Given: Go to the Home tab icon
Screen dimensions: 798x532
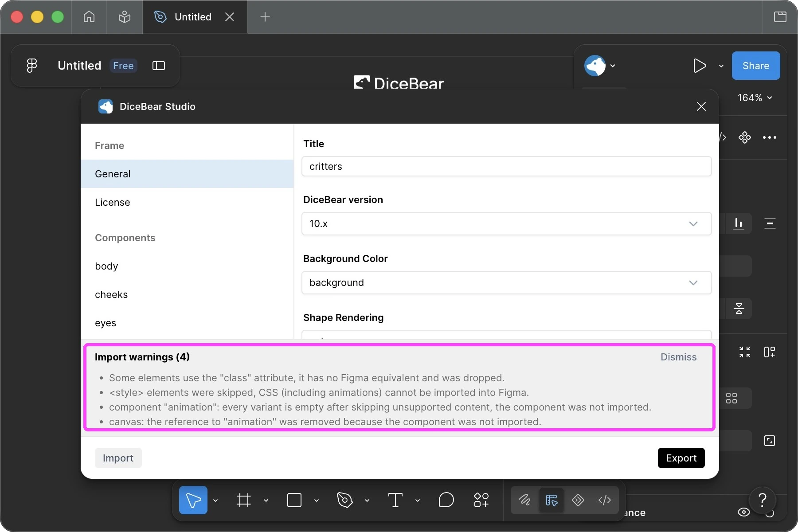Looking at the screenshot, I should [x=89, y=17].
